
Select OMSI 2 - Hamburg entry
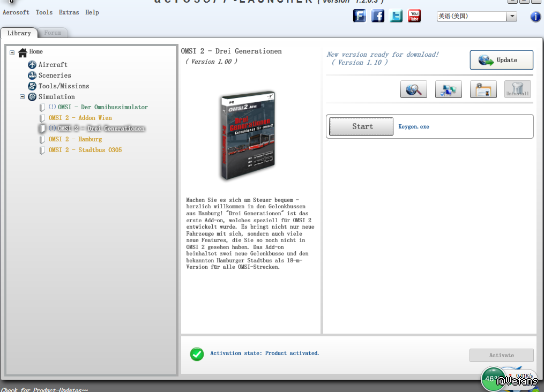[x=75, y=139]
